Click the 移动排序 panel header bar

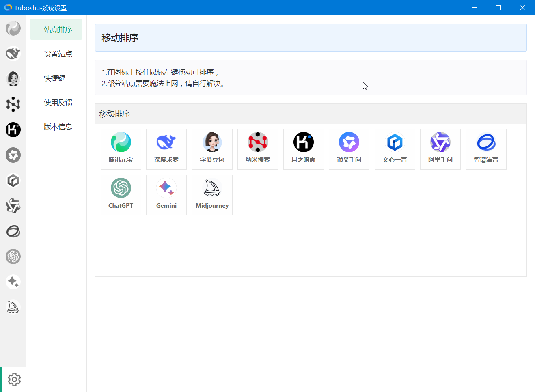tap(311, 114)
